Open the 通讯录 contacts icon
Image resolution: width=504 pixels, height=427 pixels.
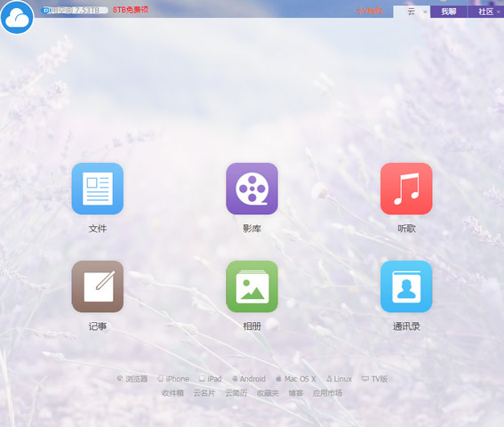[x=406, y=286]
